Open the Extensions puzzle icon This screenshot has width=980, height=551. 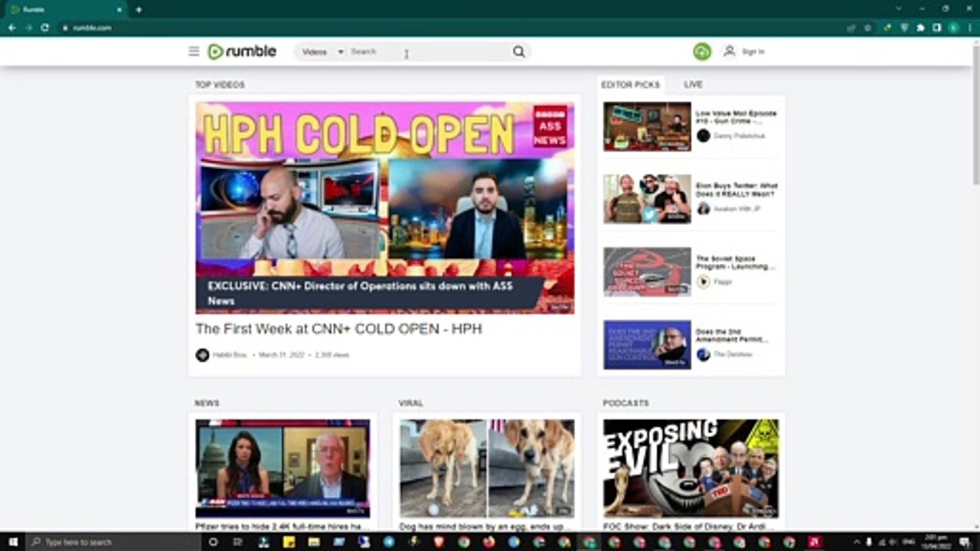tap(920, 28)
